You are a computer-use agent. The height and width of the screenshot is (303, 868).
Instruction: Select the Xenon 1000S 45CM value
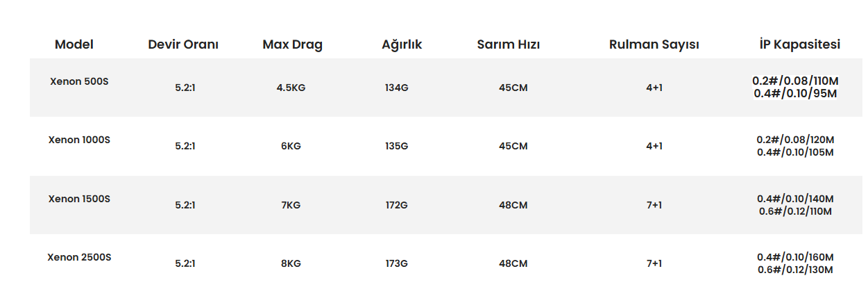(513, 147)
